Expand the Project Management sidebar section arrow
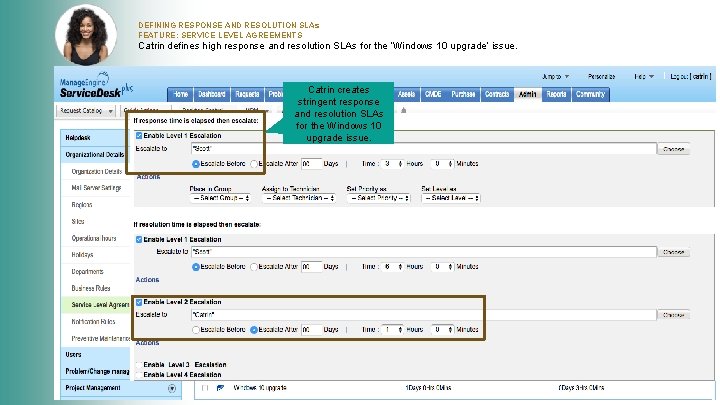Image resolution: width=720 pixels, height=405 pixels. point(172,388)
